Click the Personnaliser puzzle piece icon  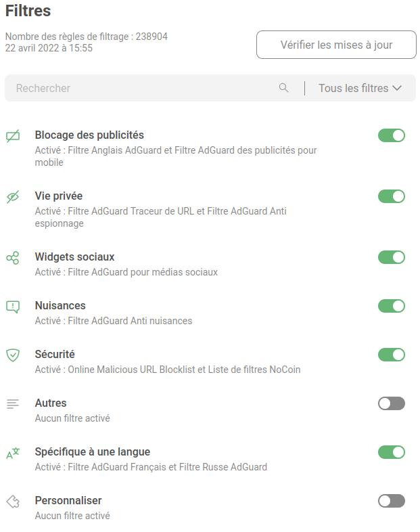(13, 502)
